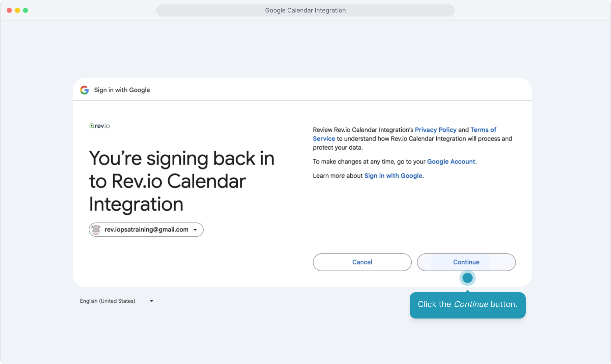Viewport: 611px width, 364px height.
Task: Click the Google Calendar Integration title bar
Action: tap(305, 10)
